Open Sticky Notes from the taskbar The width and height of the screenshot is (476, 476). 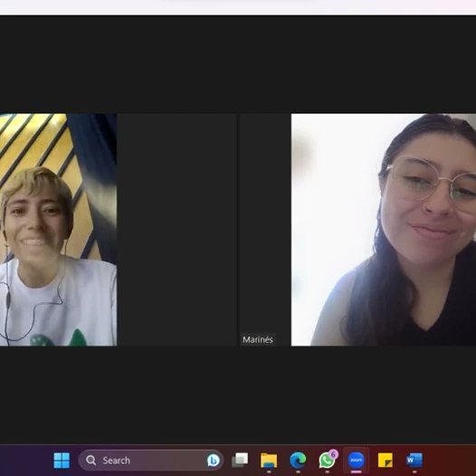pos(386,461)
